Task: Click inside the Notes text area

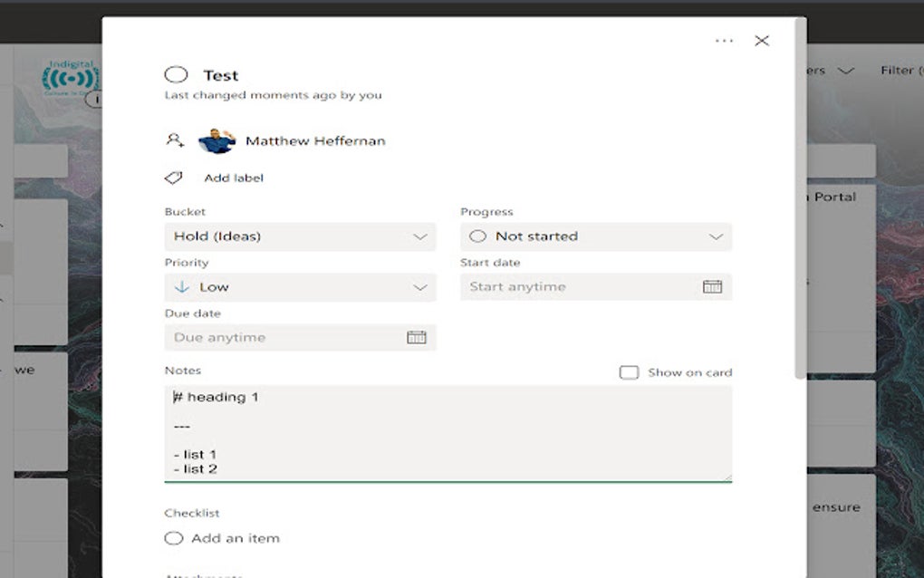Action: (x=448, y=433)
